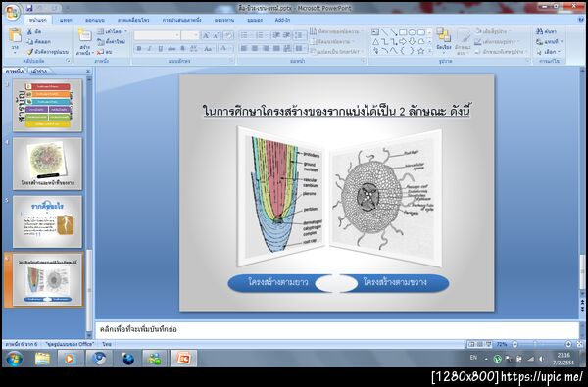This screenshot has height=387, width=588.
Task: Toggle italic formatting
Action: click(149, 48)
